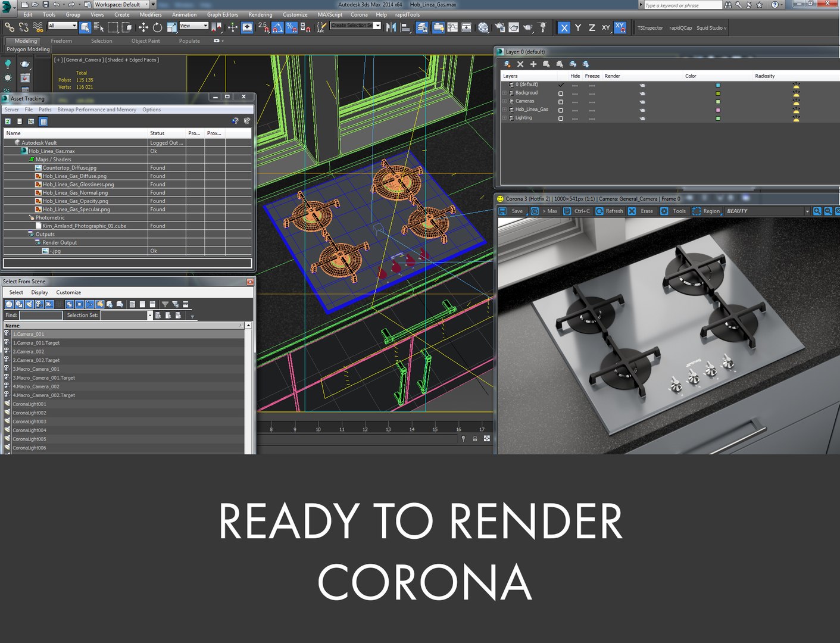Select Hob_Linea_Gas_Normal.png in Asset Tracking

[x=75, y=193]
